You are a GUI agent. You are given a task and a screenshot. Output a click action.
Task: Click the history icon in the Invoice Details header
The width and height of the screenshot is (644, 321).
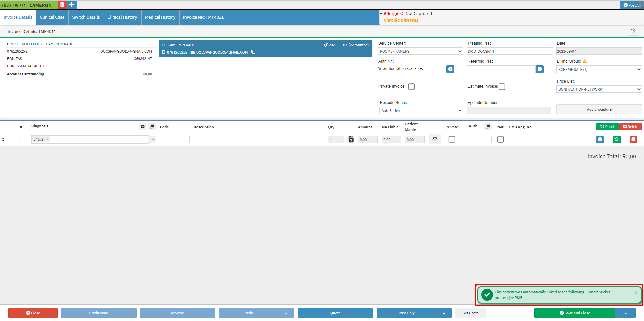633,31
